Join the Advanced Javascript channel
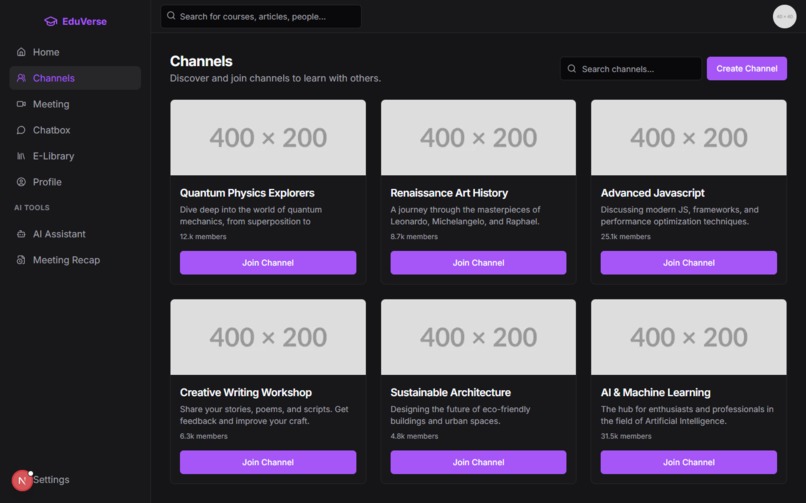This screenshot has height=503, width=806. pos(689,263)
